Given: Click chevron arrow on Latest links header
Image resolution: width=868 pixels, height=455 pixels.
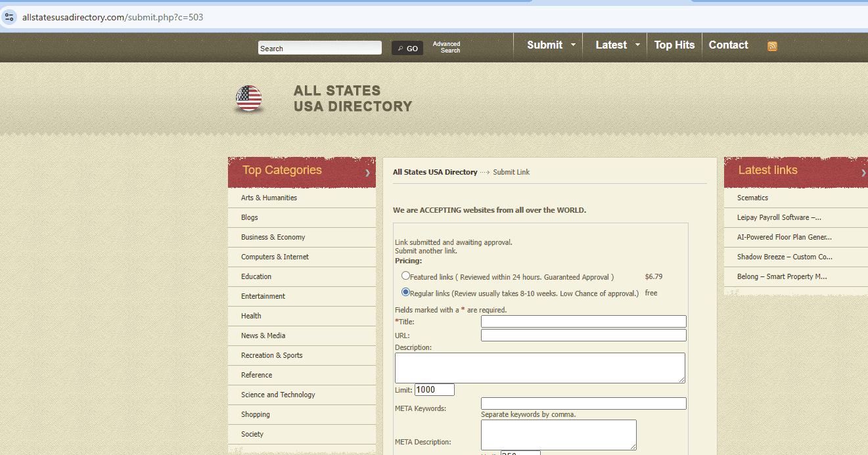Looking at the screenshot, I should click(863, 173).
